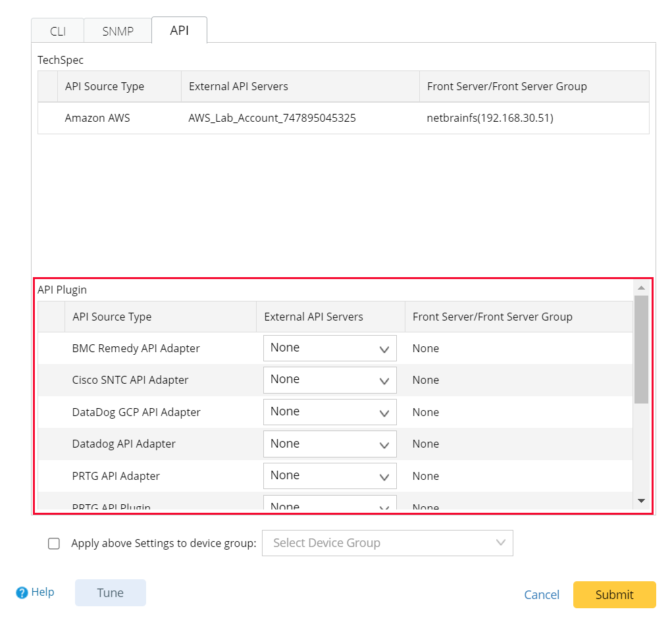The height and width of the screenshot is (626, 672).
Task: Click the Tune button
Action: [x=110, y=592]
